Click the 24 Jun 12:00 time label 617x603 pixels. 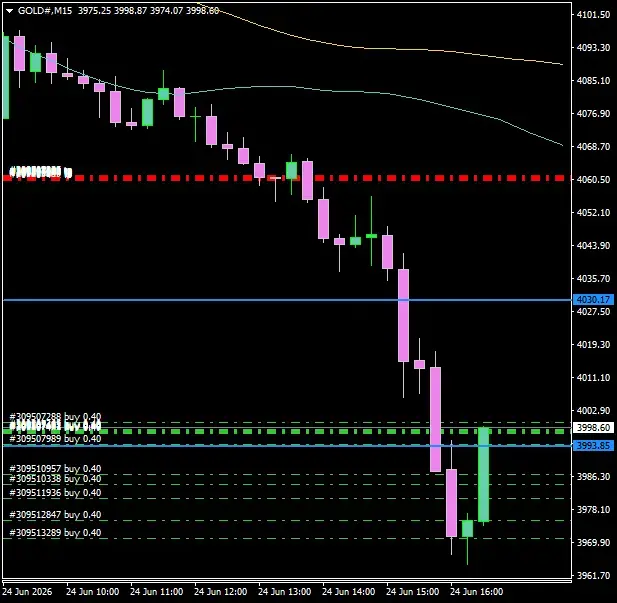click(221, 592)
